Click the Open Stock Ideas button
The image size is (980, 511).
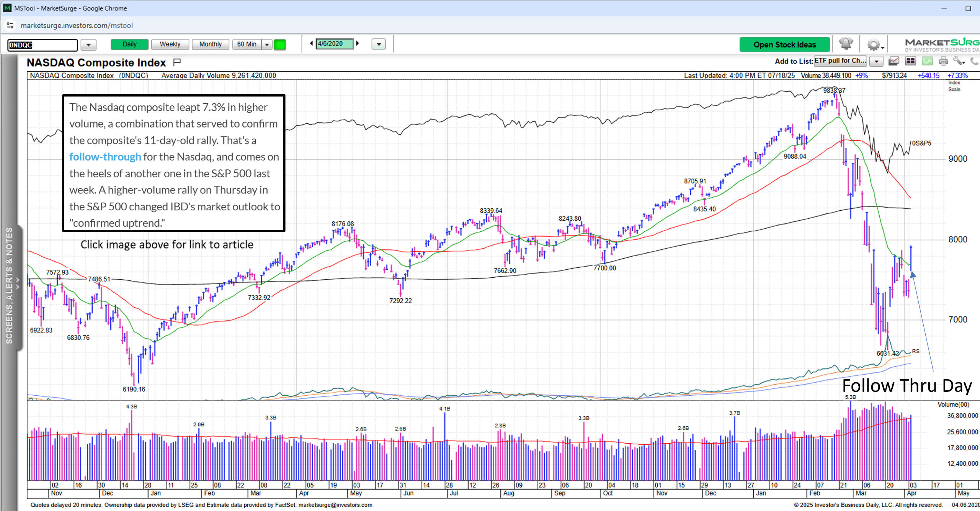[x=784, y=44]
